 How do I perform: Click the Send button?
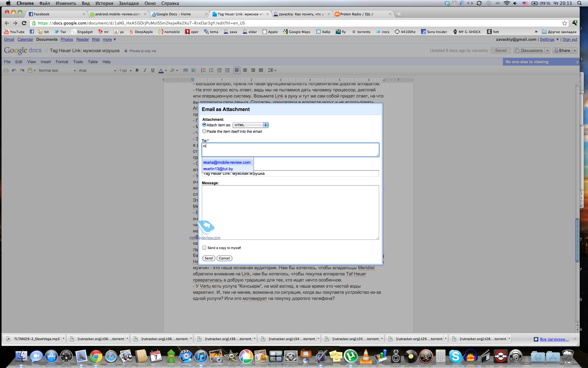pyautogui.click(x=209, y=258)
